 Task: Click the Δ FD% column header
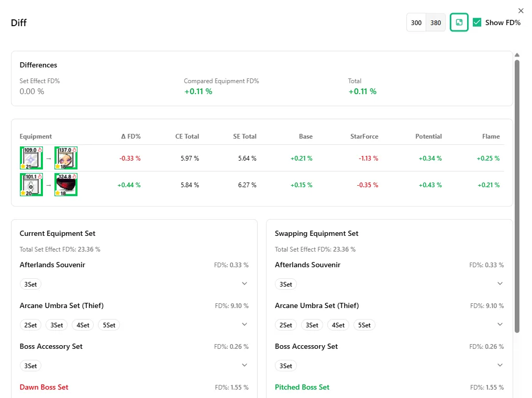[x=130, y=137]
